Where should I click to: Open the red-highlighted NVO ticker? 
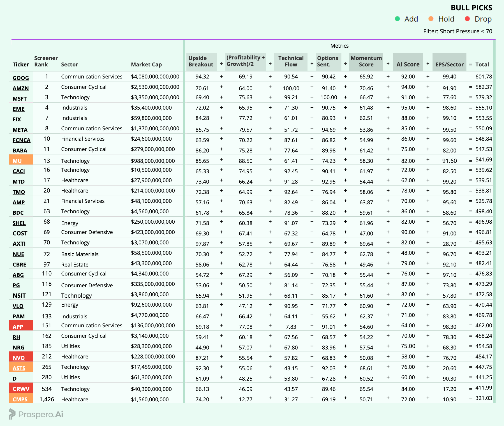tap(19, 358)
